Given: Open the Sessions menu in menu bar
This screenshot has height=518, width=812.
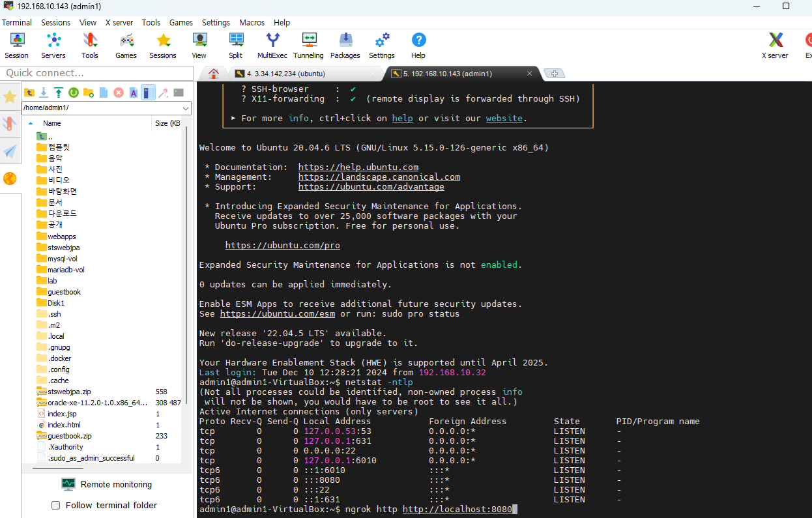Looking at the screenshot, I should click(x=55, y=22).
